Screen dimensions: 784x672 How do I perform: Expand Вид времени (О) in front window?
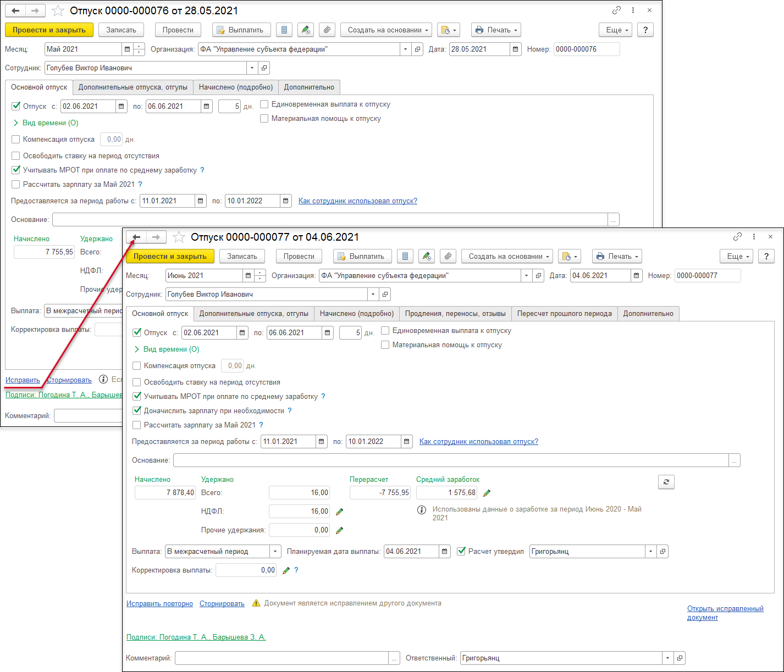point(167,349)
